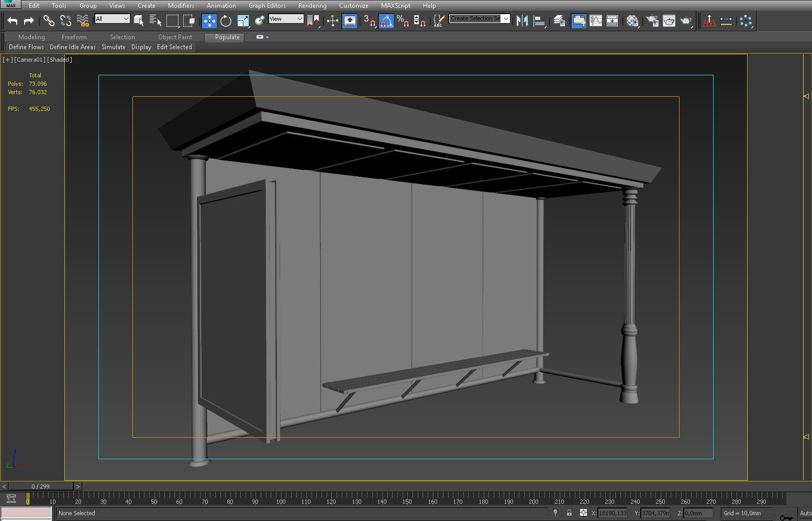This screenshot has height=521, width=812.
Task: Open the Layer Explorer icon
Action: click(x=559, y=21)
